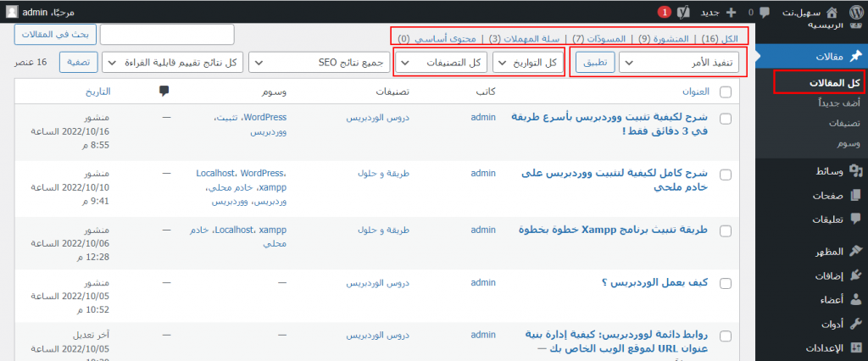
Task: Click the home icon in the admin bar
Action: tap(855, 13)
